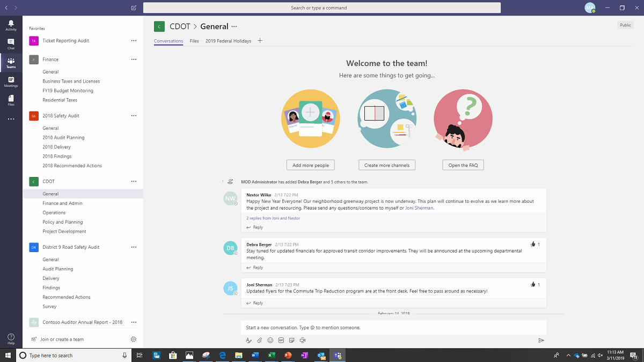Open rich text formatting options
644x362 pixels.
(248, 340)
